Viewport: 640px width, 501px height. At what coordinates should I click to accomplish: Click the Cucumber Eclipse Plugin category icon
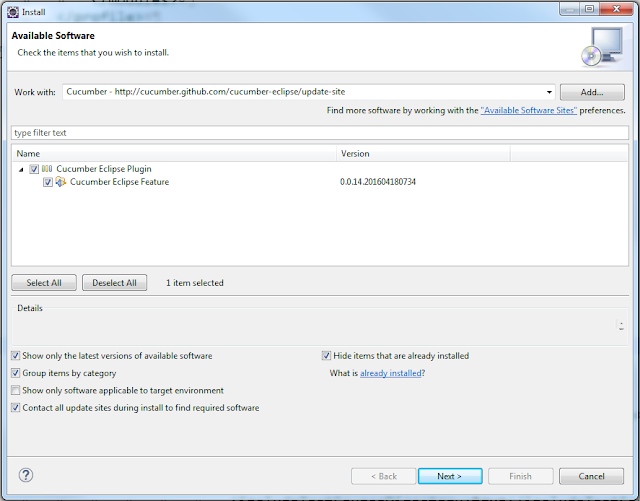click(x=47, y=169)
